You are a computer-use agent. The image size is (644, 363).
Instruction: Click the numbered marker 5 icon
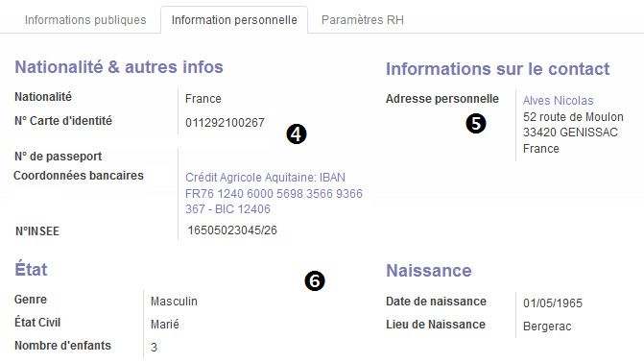click(476, 123)
